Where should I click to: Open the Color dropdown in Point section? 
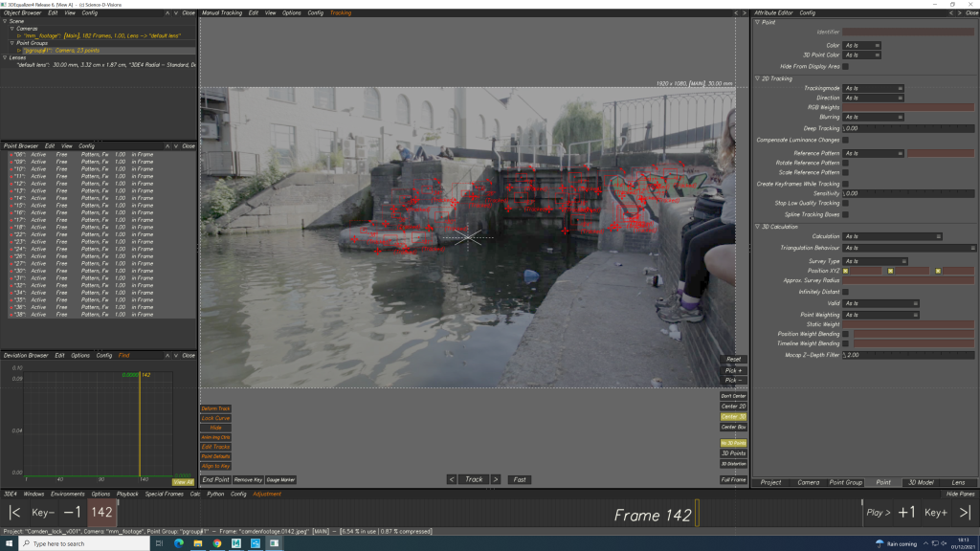(x=861, y=45)
